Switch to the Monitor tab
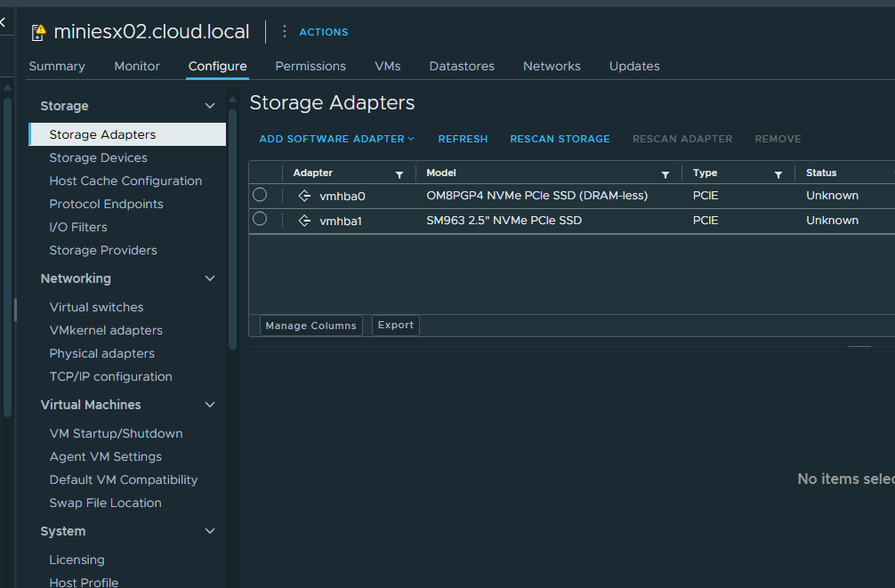895x588 pixels. click(137, 66)
